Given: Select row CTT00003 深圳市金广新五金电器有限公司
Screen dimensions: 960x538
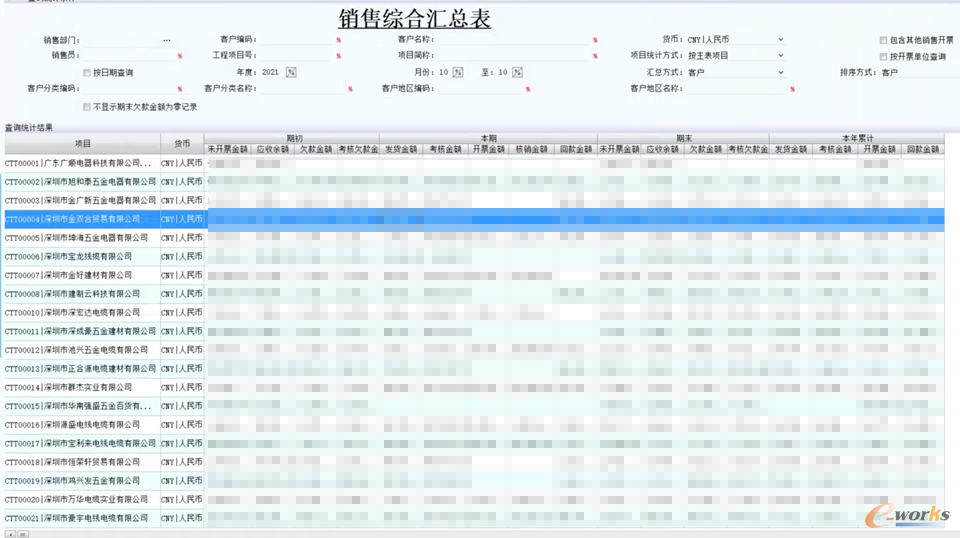Looking at the screenshot, I should click(x=474, y=200).
